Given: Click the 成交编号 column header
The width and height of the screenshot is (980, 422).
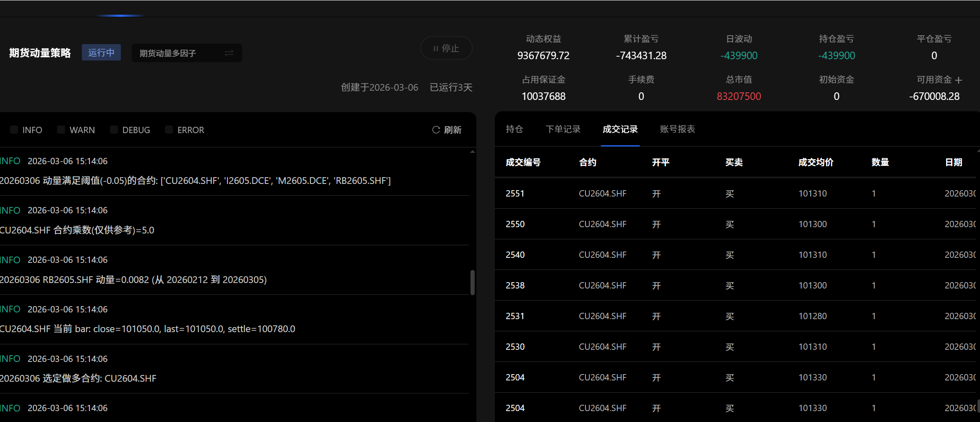Looking at the screenshot, I should pyautogui.click(x=523, y=162).
